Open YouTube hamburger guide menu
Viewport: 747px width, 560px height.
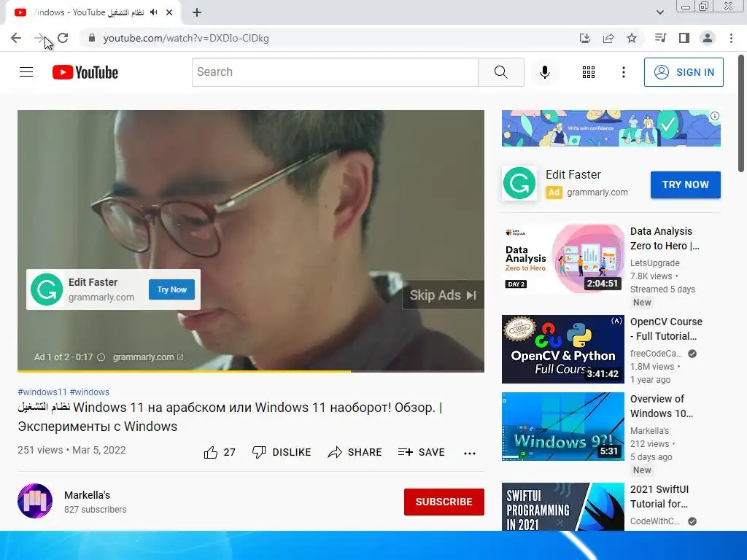pyautogui.click(x=26, y=72)
